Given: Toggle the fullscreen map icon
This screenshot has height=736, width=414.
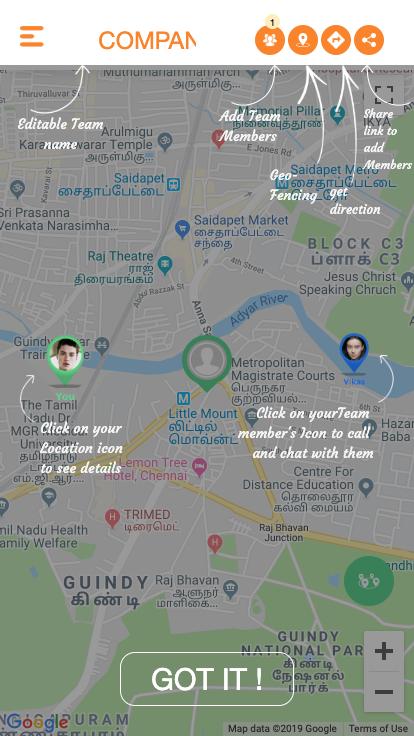Looking at the screenshot, I should pos(384,95).
